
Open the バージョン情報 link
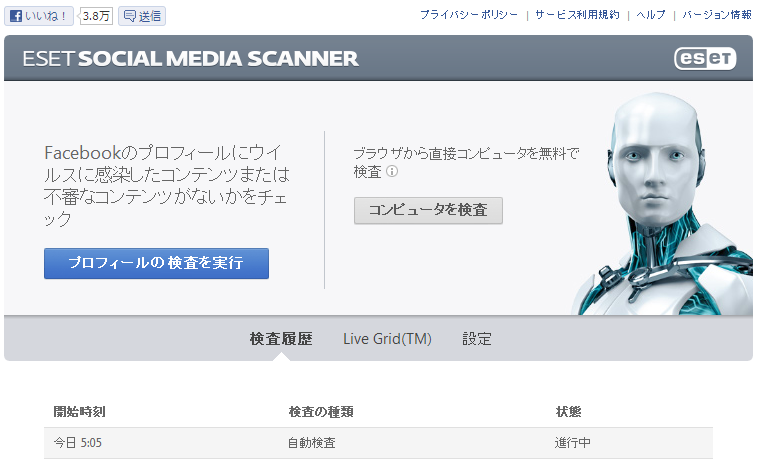click(717, 15)
